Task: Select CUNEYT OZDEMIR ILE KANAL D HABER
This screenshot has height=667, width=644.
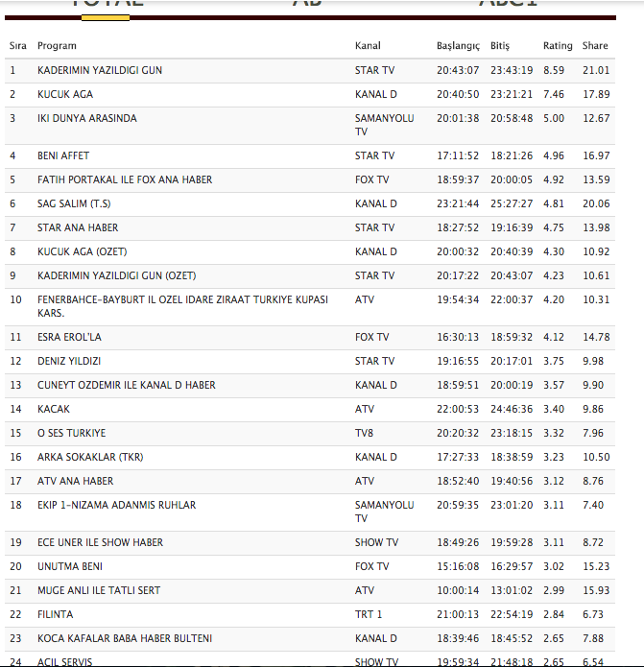Action: [127, 385]
